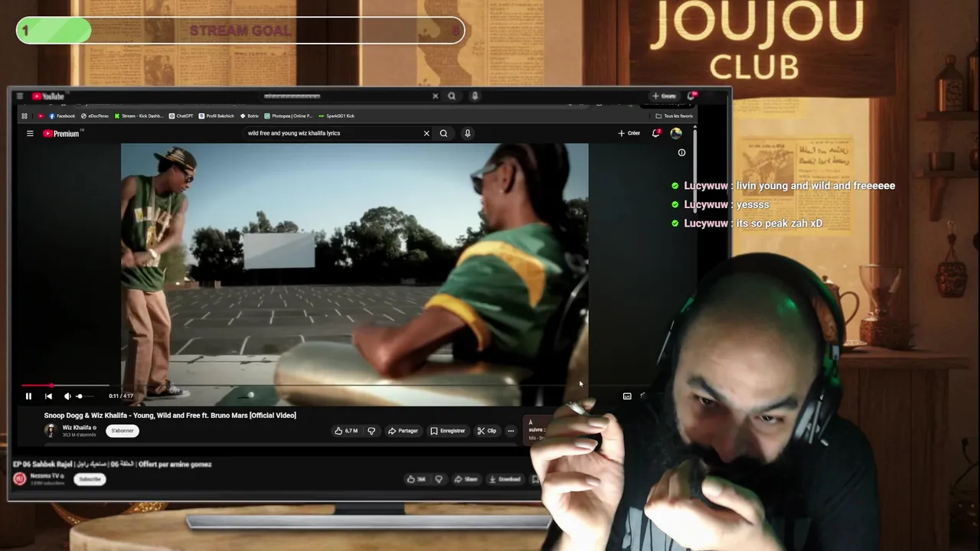Open the Chrome apps grid in bookmarks bar
The height and width of the screenshot is (551, 980).
[24, 116]
